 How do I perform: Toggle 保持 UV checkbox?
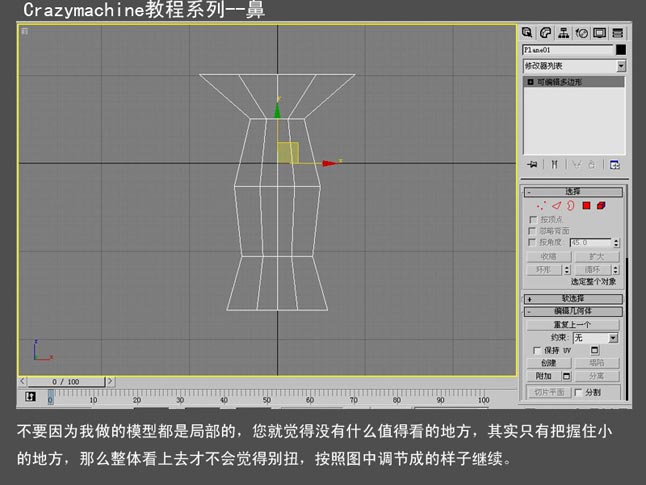point(537,350)
